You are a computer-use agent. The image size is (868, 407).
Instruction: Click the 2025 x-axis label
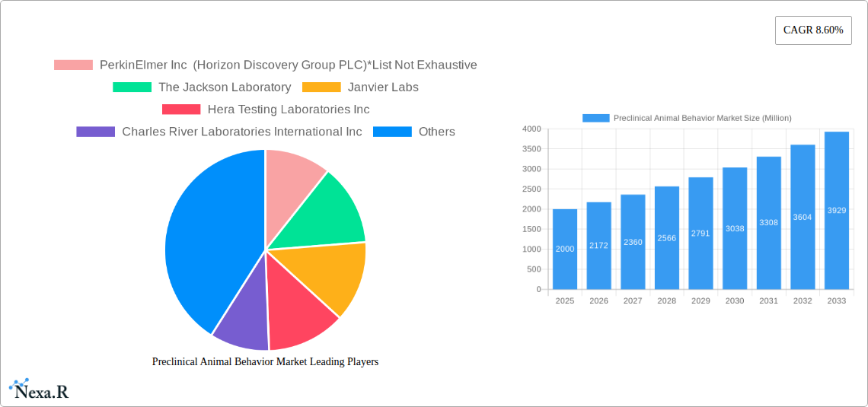click(x=565, y=300)
